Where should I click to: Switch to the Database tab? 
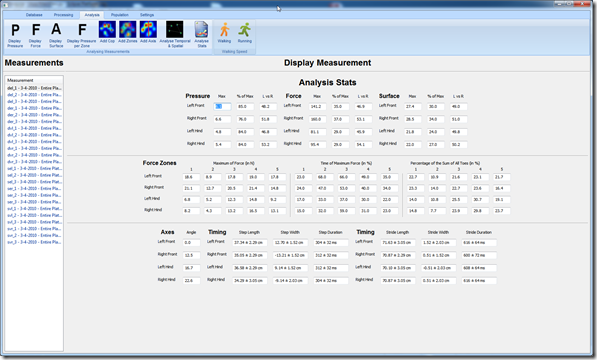(34, 15)
